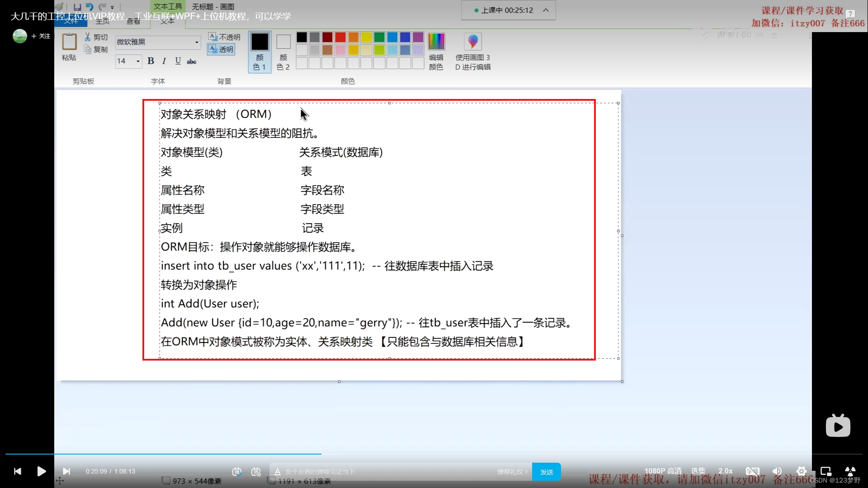The width and height of the screenshot is (868, 488).
Task: Click the Paste clipboard icon
Action: 69,42
